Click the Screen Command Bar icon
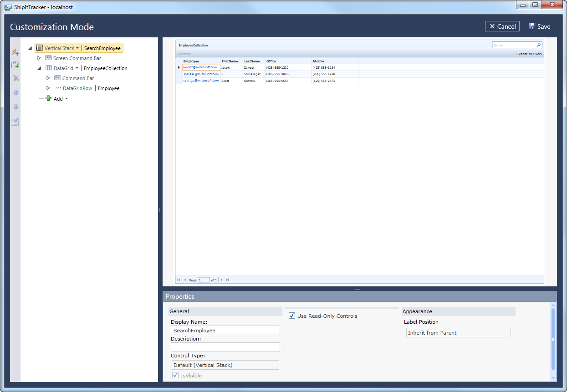567x392 pixels. 48,58
